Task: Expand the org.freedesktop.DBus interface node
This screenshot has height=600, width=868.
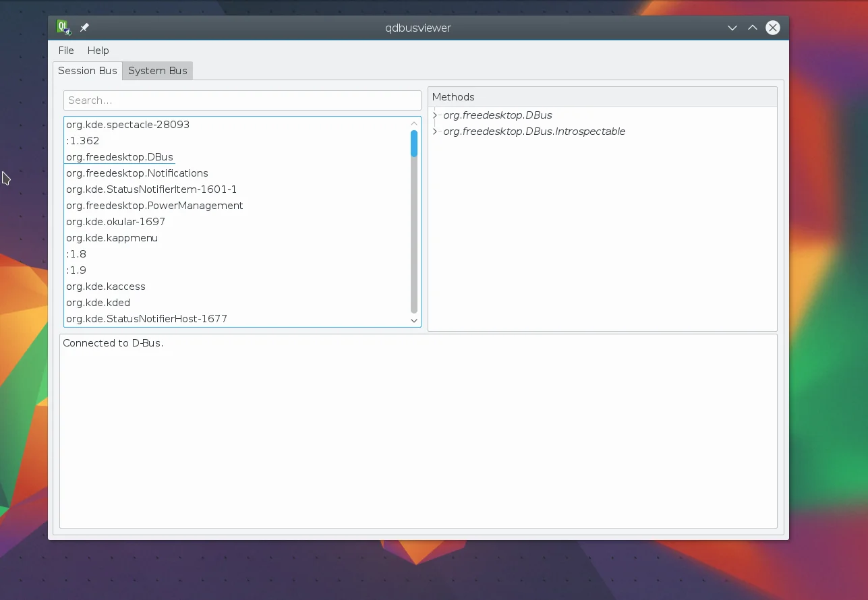Action: click(x=435, y=115)
